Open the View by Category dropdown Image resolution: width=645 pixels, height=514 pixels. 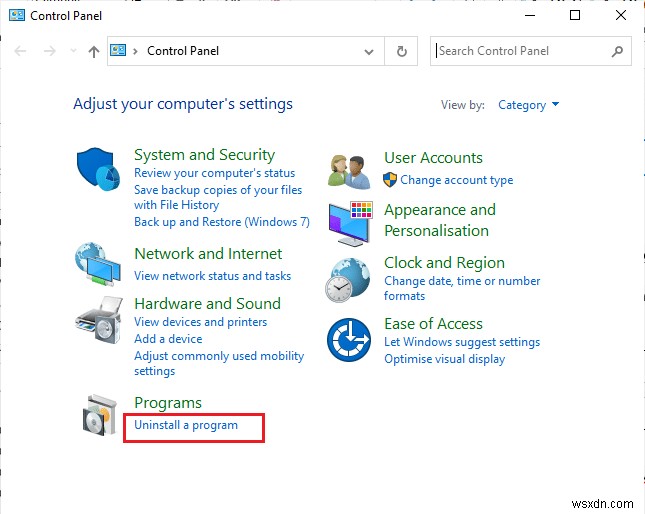click(x=529, y=105)
